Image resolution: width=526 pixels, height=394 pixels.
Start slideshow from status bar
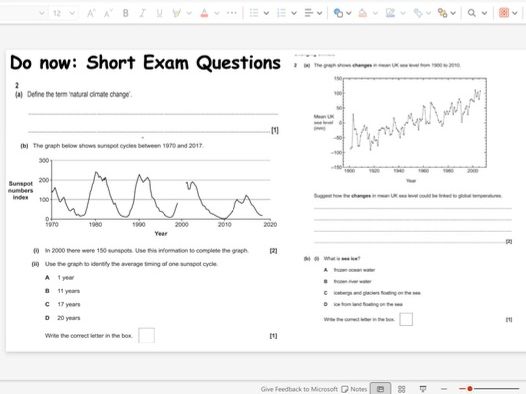tap(423, 389)
